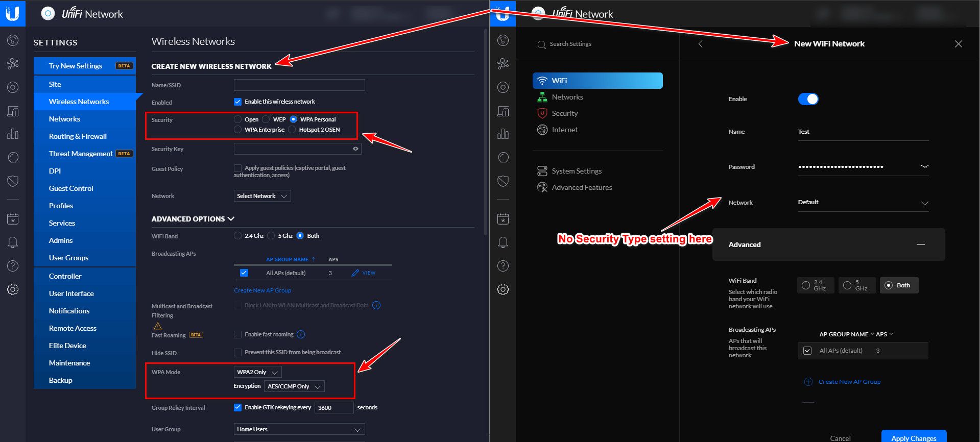Turn off the Enable WiFi toggle switch
This screenshot has height=442, width=980.
coord(808,99)
